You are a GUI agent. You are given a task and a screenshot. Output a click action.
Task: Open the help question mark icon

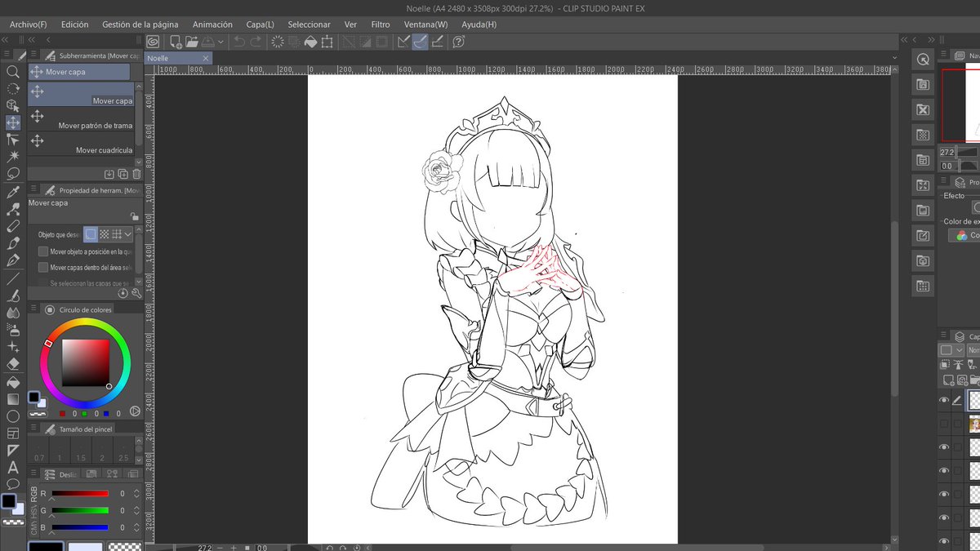[x=458, y=42]
